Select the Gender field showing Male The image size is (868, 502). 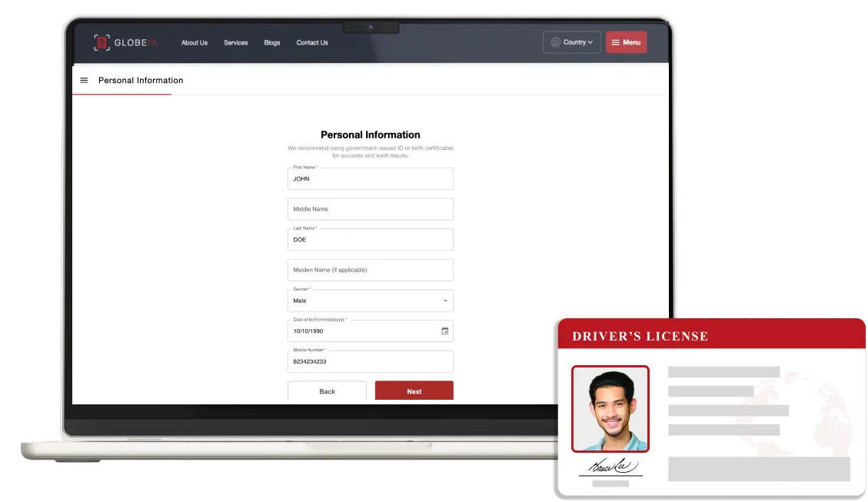tap(361, 301)
